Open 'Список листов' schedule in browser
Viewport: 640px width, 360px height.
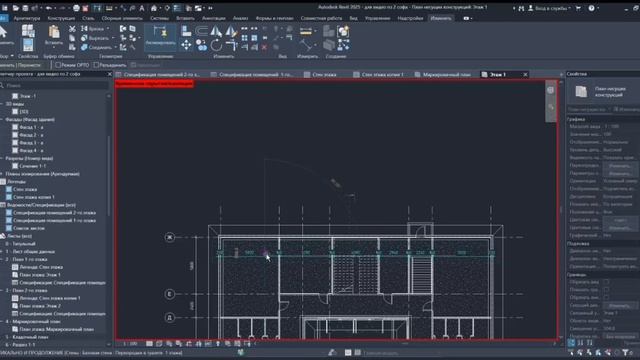tap(29, 228)
